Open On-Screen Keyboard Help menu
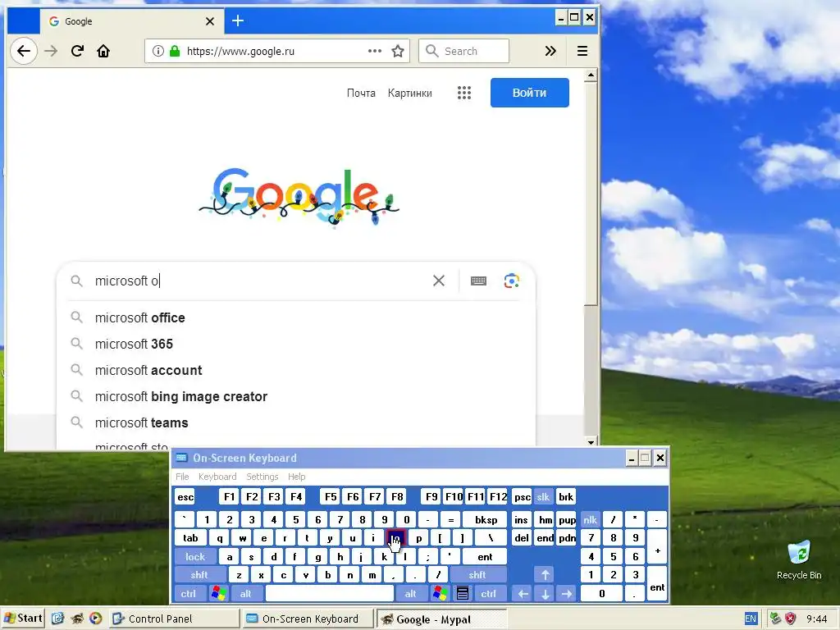This screenshot has width=840, height=630. pos(296,477)
